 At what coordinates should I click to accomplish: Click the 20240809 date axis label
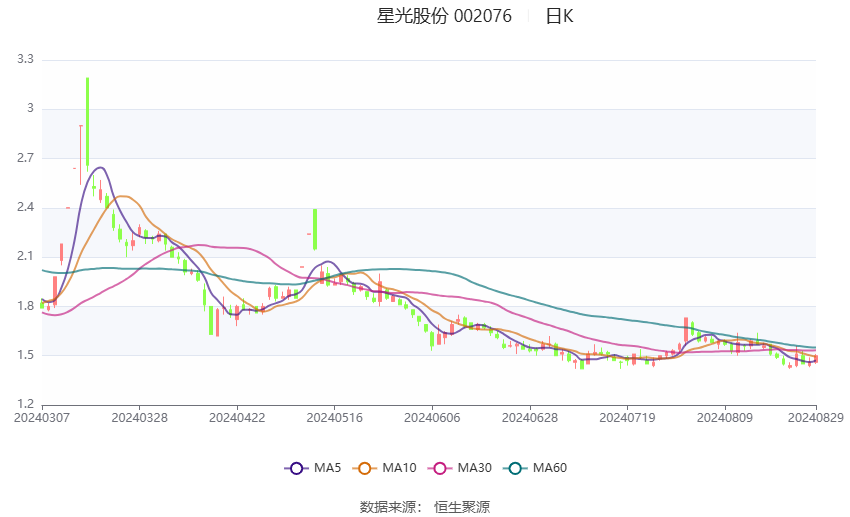tap(725, 418)
